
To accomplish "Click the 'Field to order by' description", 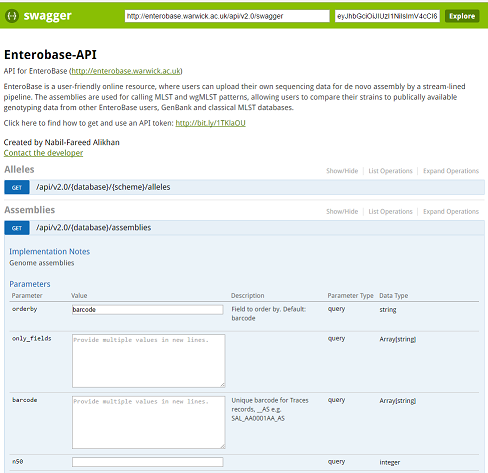I will tap(269, 314).
